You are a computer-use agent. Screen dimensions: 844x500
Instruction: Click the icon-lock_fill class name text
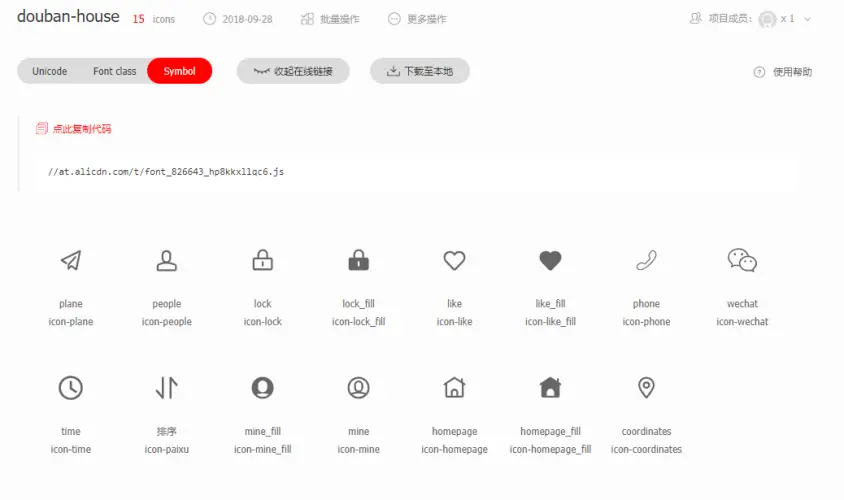pyautogui.click(x=358, y=321)
